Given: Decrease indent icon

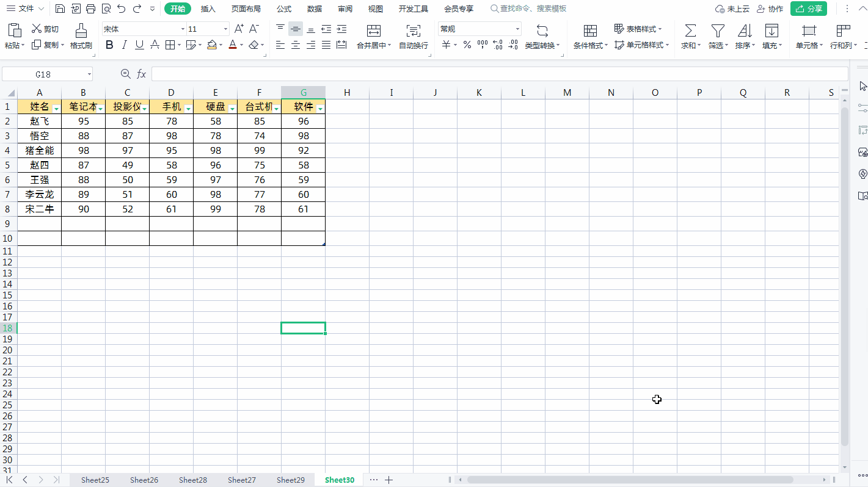Looking at the screenshot, I should [326, 29].
